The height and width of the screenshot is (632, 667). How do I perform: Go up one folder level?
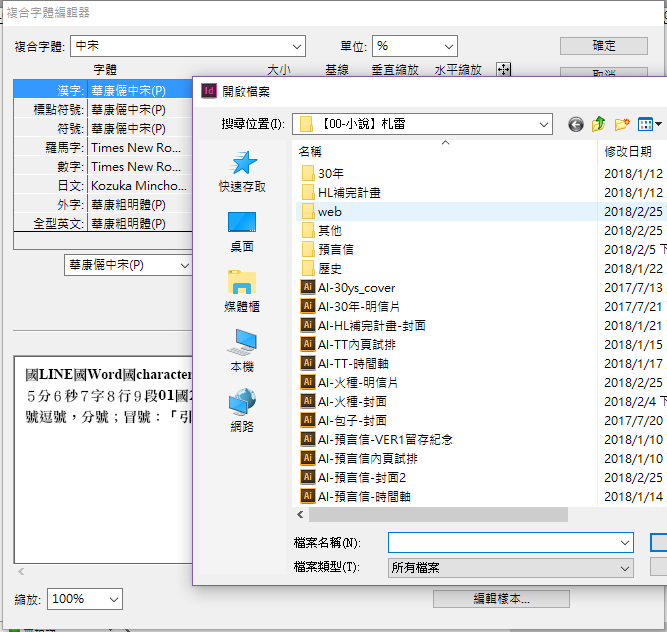coord(599,125)
